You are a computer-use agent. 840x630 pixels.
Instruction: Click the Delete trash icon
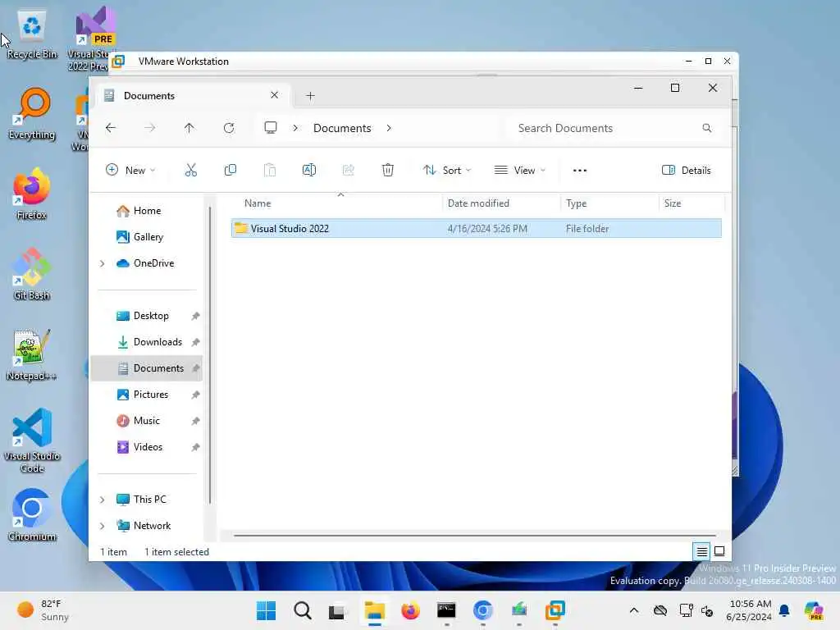tap(388, 171)
